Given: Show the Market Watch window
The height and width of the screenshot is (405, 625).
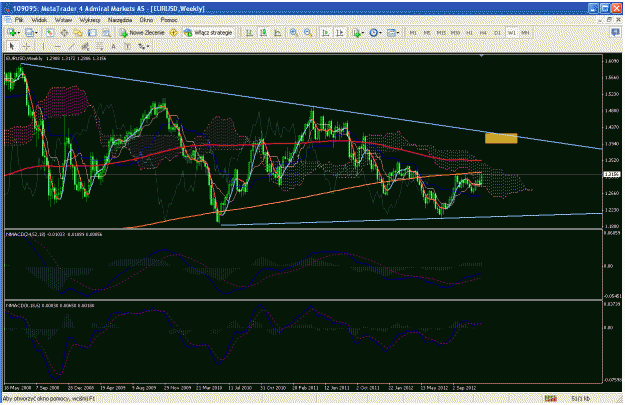Looking at the screenshot, I should 50,33.
